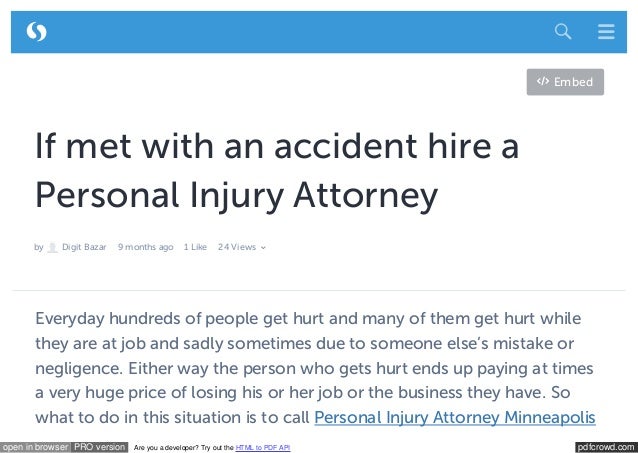
Task: Click the Sutori logo icon
Action: coord(36,32)
